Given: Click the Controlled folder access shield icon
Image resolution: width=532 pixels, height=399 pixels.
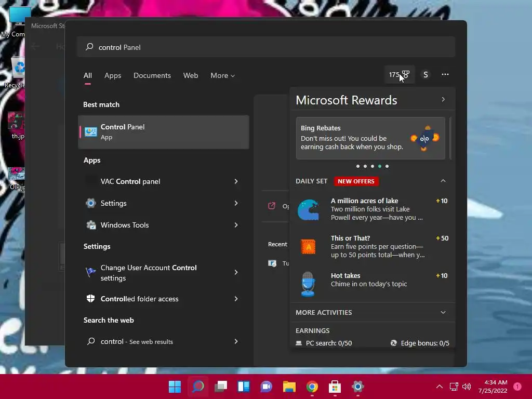Looking at the screenshot, I should (x=90, y=299).
